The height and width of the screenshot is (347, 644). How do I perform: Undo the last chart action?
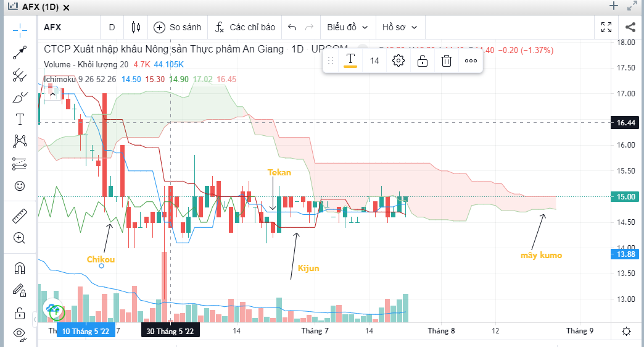[292, 27]
